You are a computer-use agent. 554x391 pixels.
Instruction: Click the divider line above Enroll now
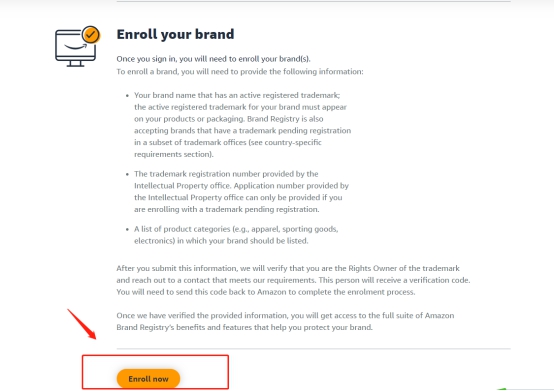[313, 349]
